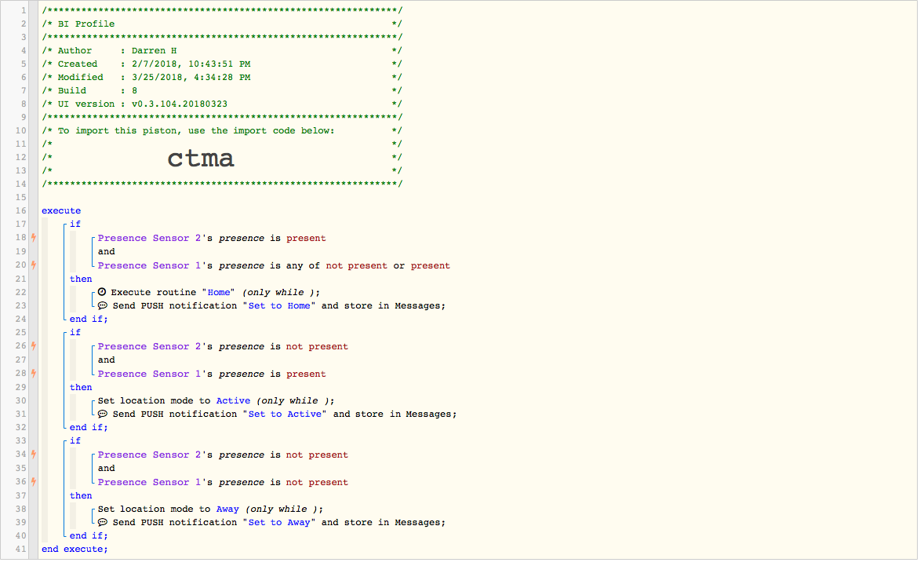Click the lightning bolt icon on line 26
This screenshot has height=566, width=924.
click(34, 346)
